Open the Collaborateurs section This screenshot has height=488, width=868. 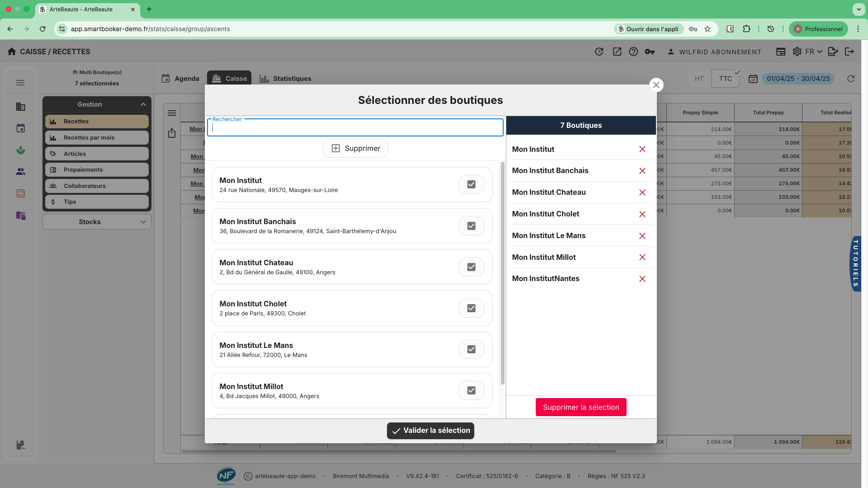pos(96,186)
